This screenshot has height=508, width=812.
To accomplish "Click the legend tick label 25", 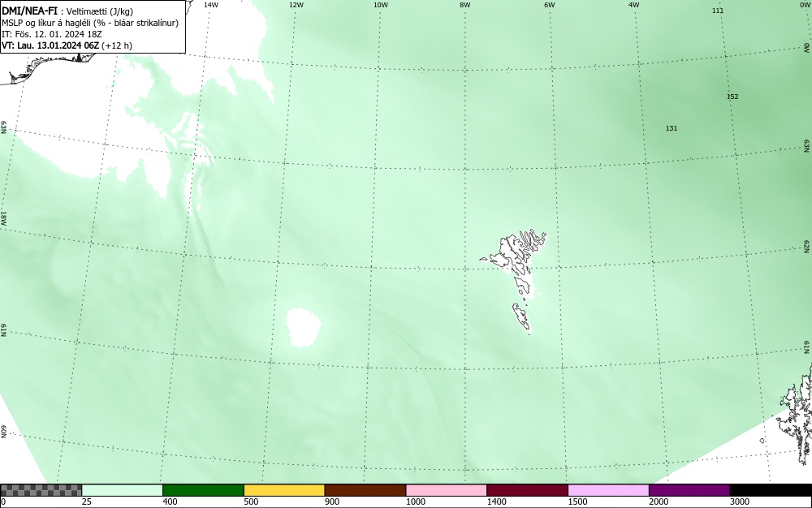I will click(87, 502).
